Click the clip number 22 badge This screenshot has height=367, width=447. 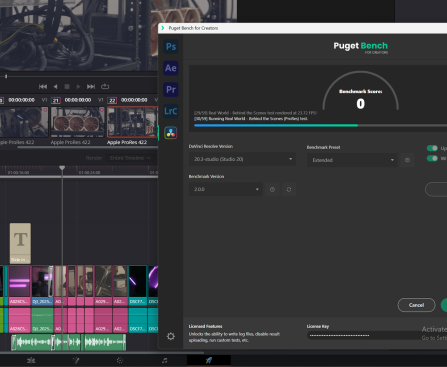click(112, 100)
